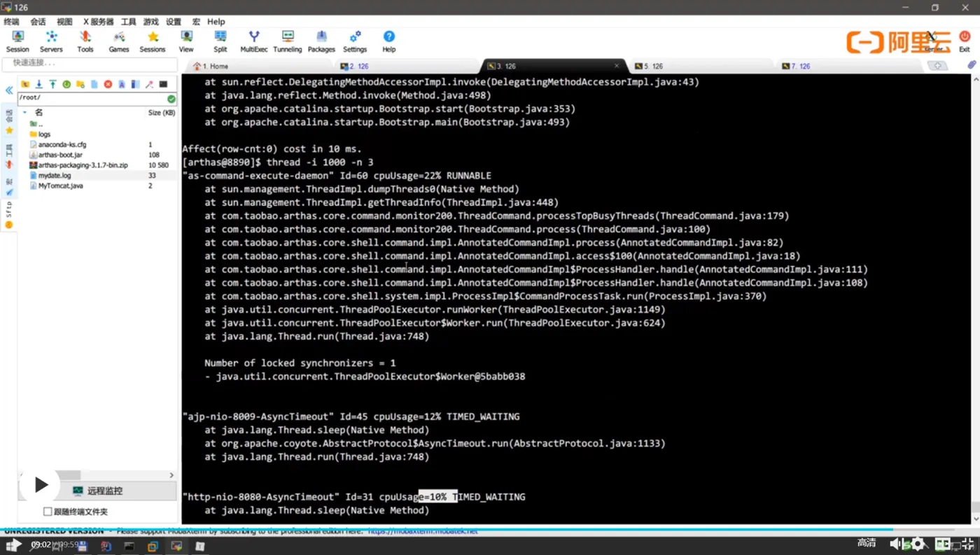Screen dimensions: 980x555
Task: Click the SFTP upload arrow icon
Action: click(52, 84)
